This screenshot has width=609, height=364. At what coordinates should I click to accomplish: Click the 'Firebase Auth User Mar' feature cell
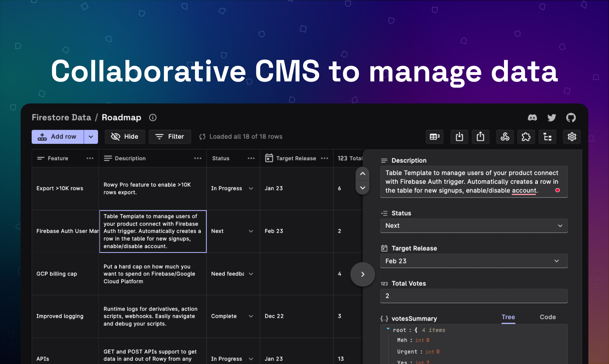pos(65,231)
